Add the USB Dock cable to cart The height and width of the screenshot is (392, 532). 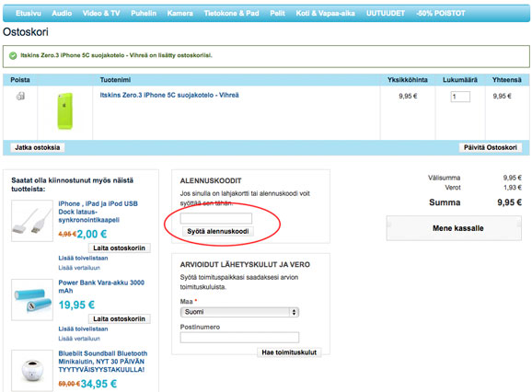(119, 248)
